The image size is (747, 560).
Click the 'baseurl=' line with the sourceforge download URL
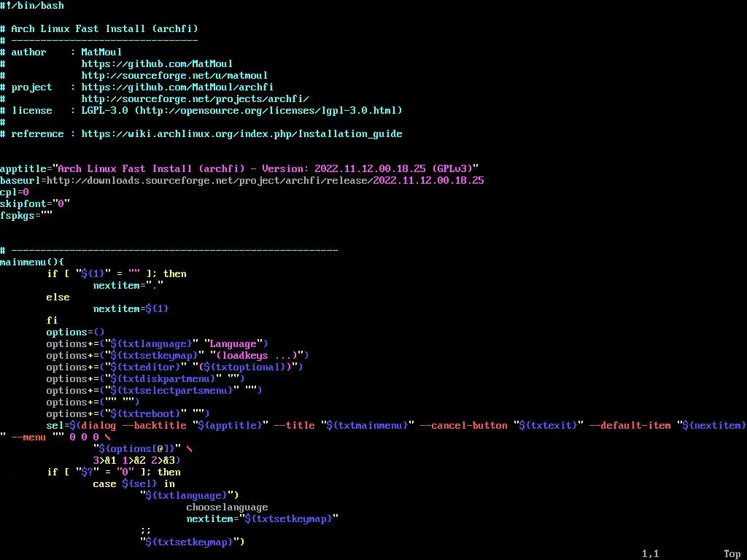point(242,181)
